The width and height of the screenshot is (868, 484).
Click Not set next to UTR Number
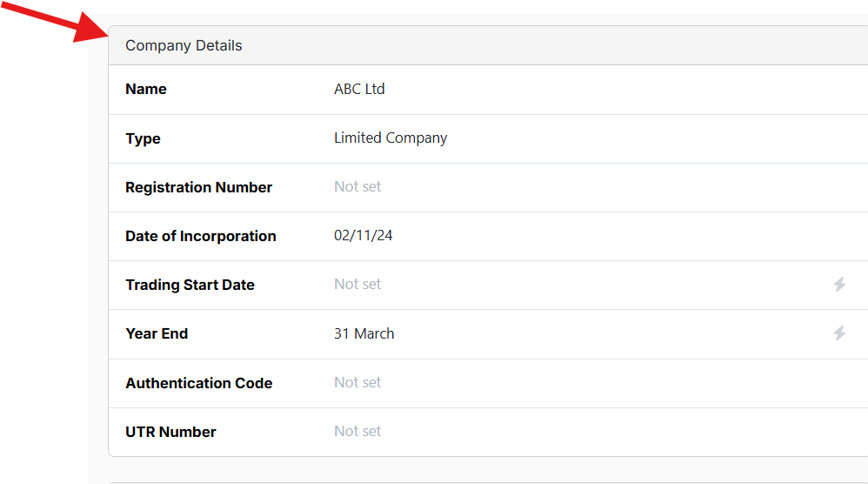tap(357, 431)
